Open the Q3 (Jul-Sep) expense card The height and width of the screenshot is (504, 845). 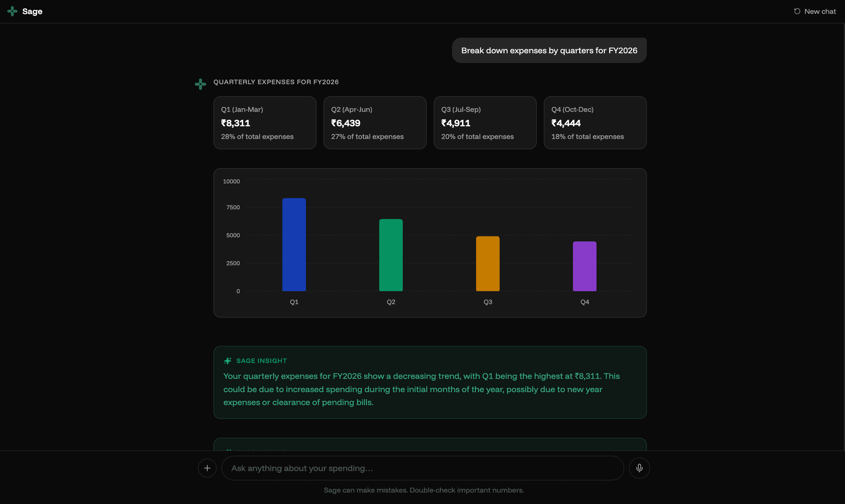(x=485, y=122)
